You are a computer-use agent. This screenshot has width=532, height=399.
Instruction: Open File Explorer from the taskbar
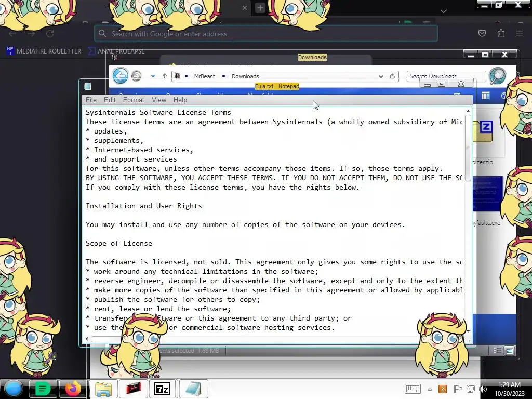pyautogui.click(x=103, y=389)
